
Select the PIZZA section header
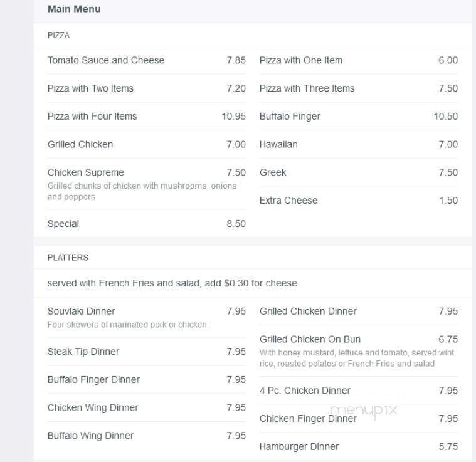(58, 36)
